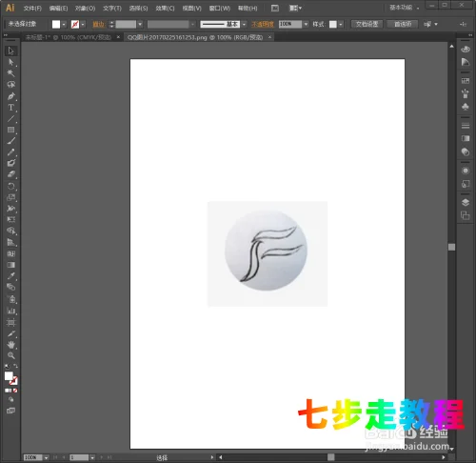Close the QQ图片 png document tab
This screenshot has height=463, width=476.
click(x=269, y=37)
